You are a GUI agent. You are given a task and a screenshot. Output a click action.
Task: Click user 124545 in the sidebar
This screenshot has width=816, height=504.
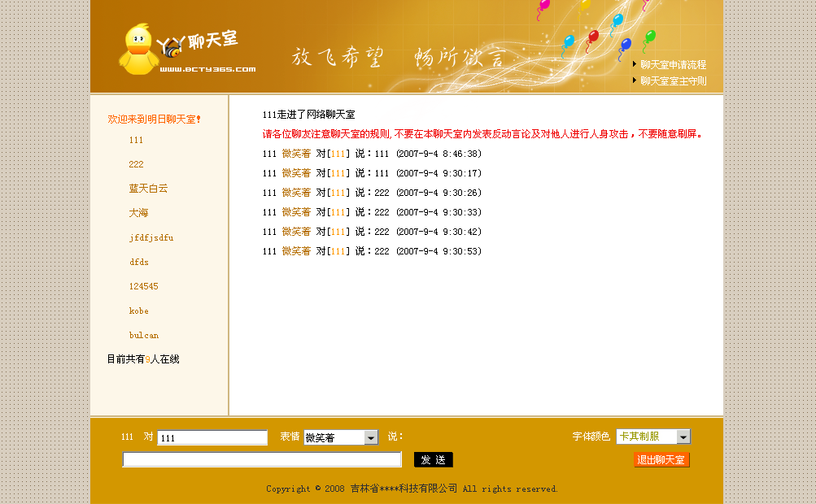143,287
